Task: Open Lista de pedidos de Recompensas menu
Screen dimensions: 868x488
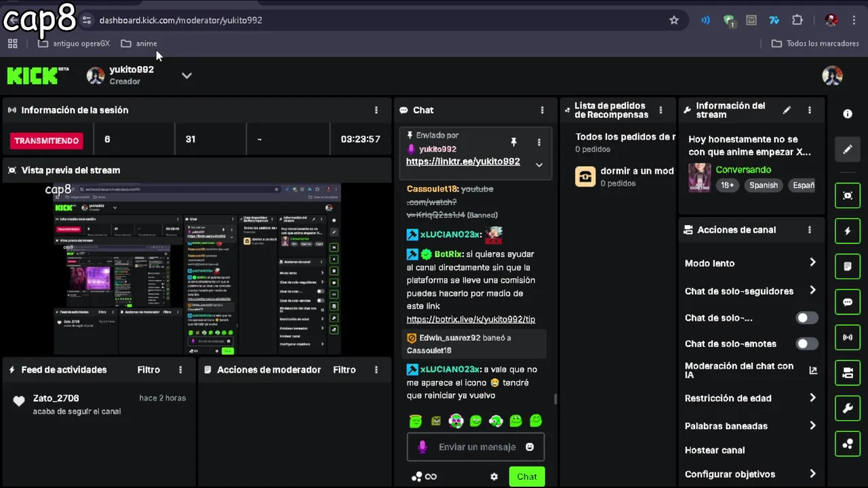Action: [x=660, y=110]
